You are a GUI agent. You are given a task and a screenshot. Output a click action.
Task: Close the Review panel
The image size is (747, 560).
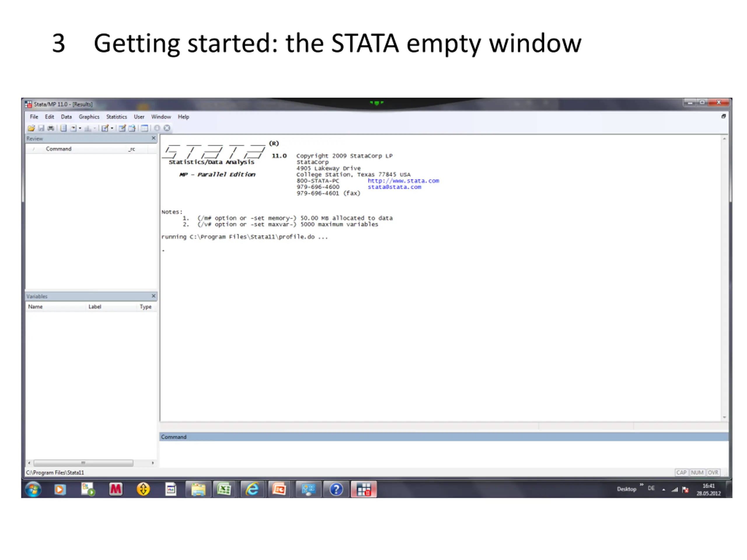(154, 139)
